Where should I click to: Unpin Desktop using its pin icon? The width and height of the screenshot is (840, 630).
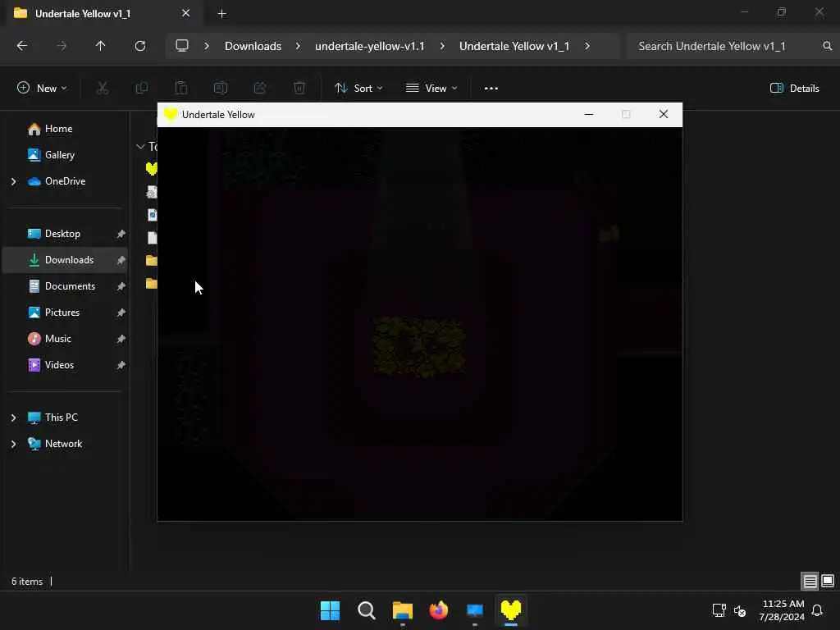[x=121, y=234]
